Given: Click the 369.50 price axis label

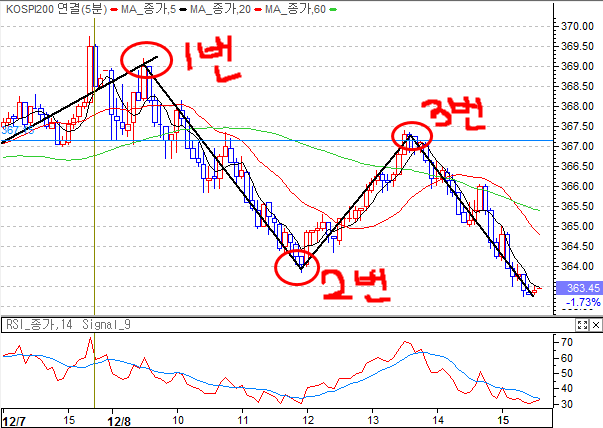Looking at the screenshot, I should pyautogui.click(x=577, y=46).
